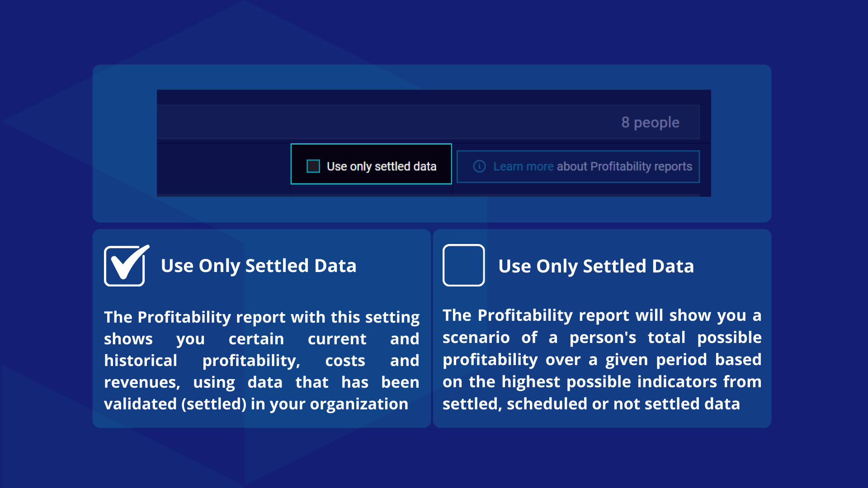This screenshot has height=488, width=868.
Task: Click the info icon beside 'Learn more'
Action: click(479, 166)
